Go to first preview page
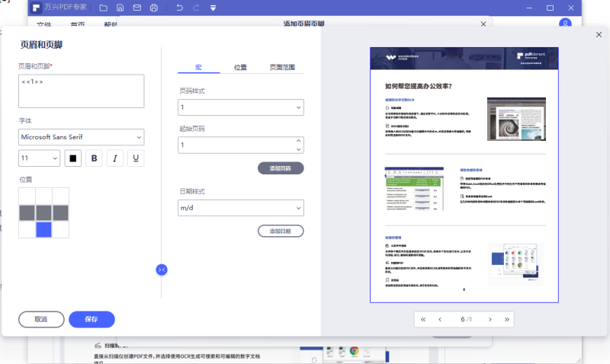 423,319
